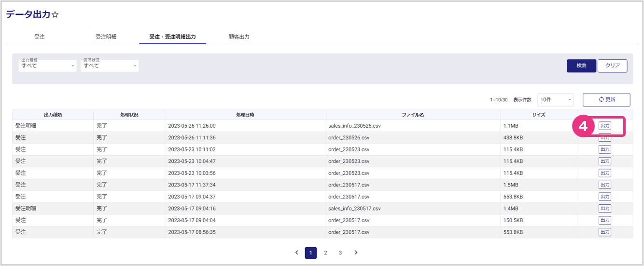Image resolution: width=644 pixels, height=266 pixels.
Task: Click 出力 button for order_230526.csv row
Action: coord(605,138)
